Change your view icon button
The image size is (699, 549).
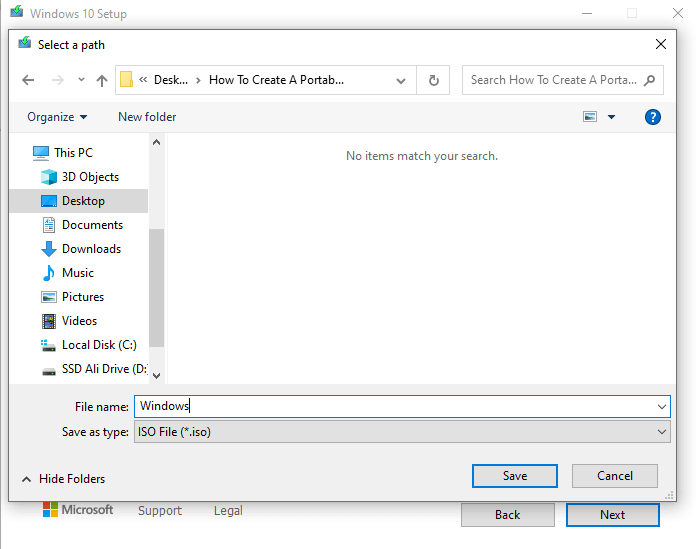coord(590,117)
